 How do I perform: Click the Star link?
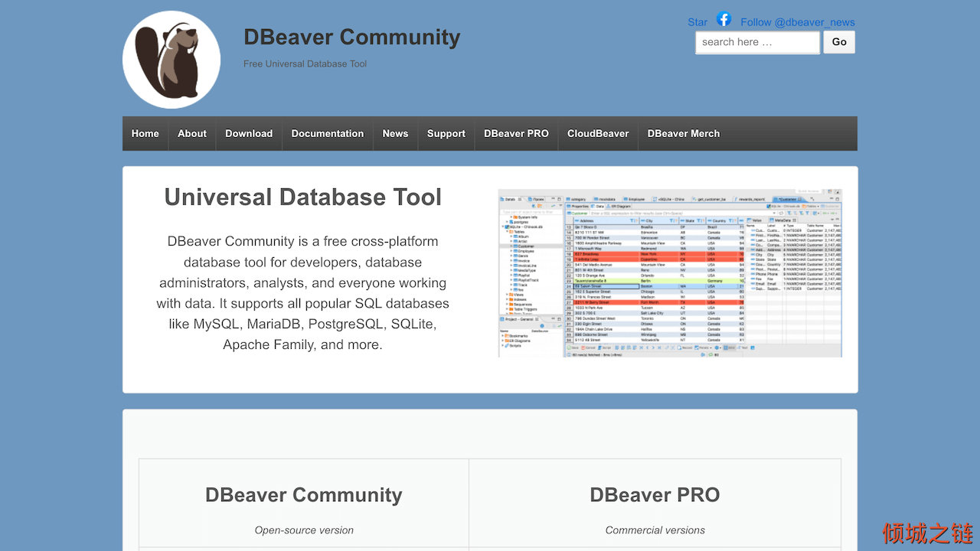click(697, 22)
